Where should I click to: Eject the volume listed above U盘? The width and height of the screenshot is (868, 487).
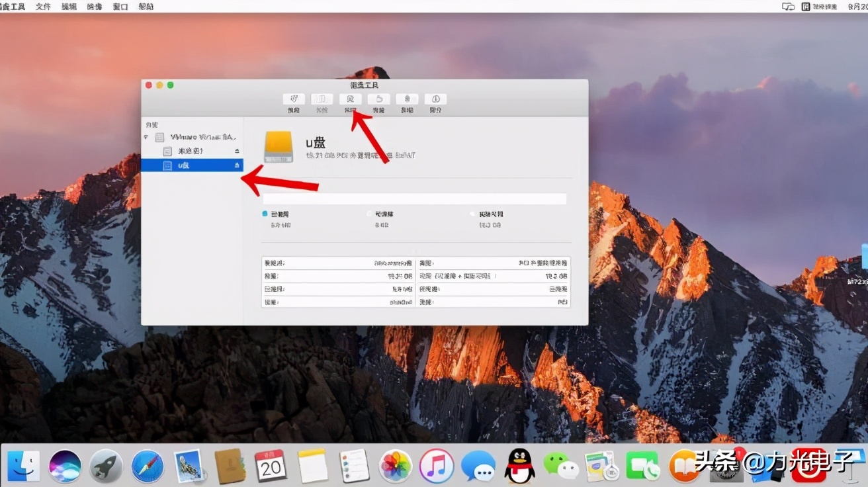[x=237, y=152]
